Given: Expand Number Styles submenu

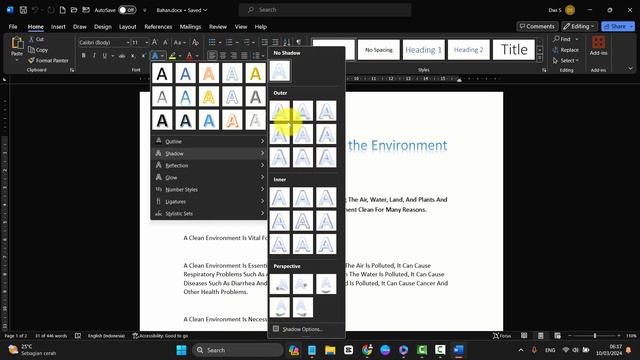Looking at the screenshot, I should (x=209, y=189).
